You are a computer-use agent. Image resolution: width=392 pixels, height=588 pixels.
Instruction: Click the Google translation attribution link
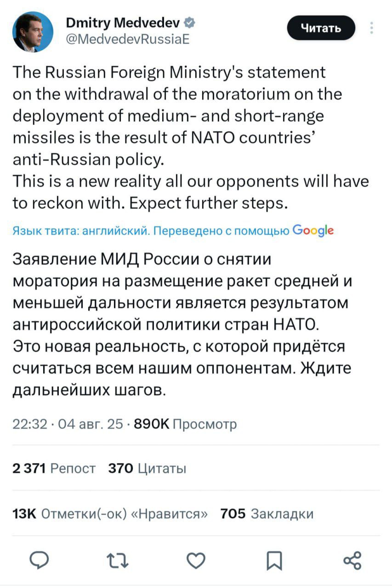click(x=312, y=231)
